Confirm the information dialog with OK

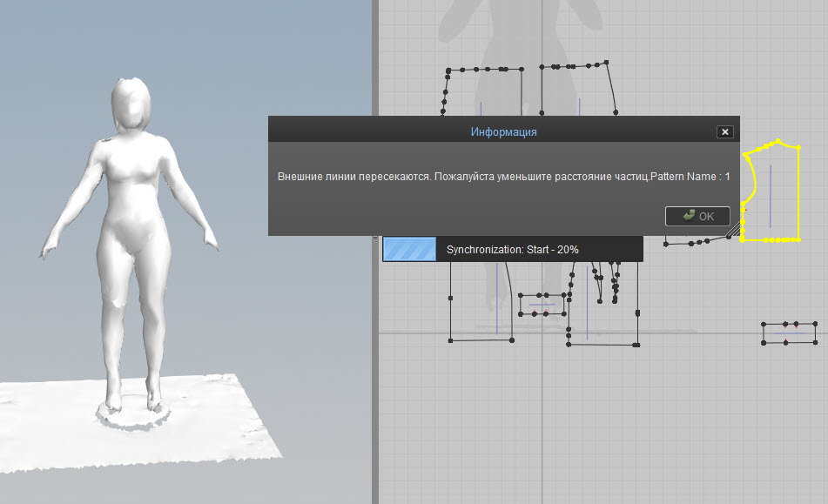click(x=697, y=216)
